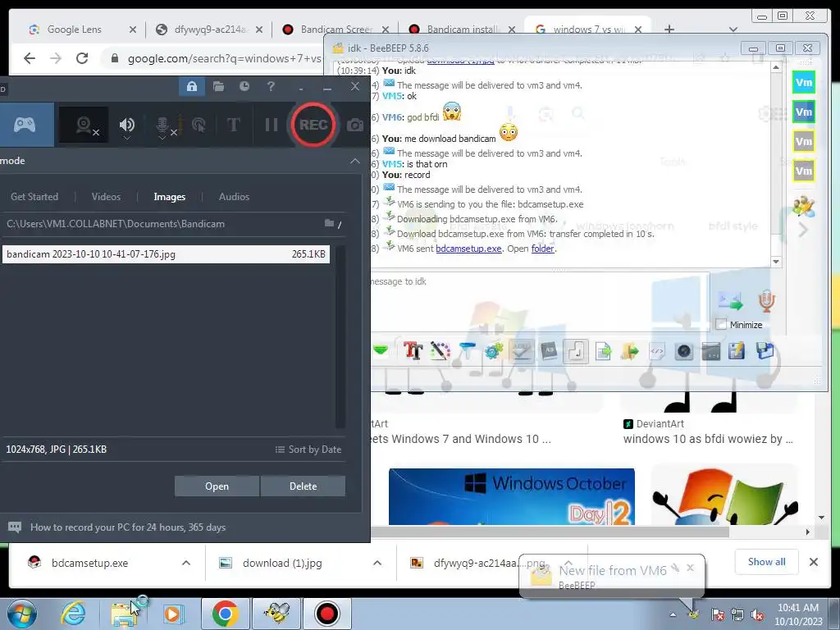This screenshot has width=840, height=630.
Task: Switch to Images tab in Bandicam
Action: [169, 197]
